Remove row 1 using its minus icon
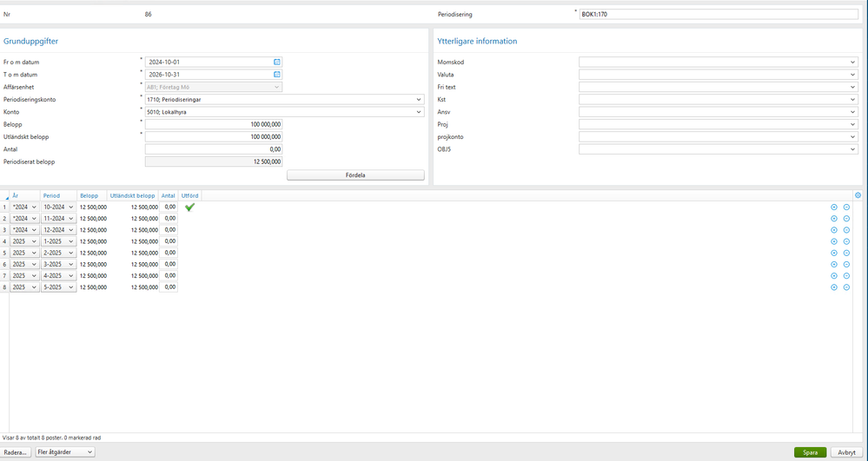The height and width of the screenshot is (461, 868). 846,207
